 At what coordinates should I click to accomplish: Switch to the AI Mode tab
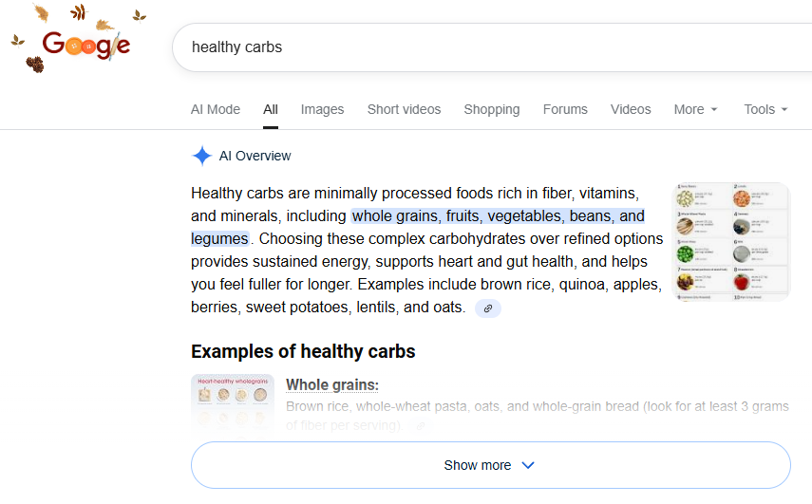coord(216,109)
